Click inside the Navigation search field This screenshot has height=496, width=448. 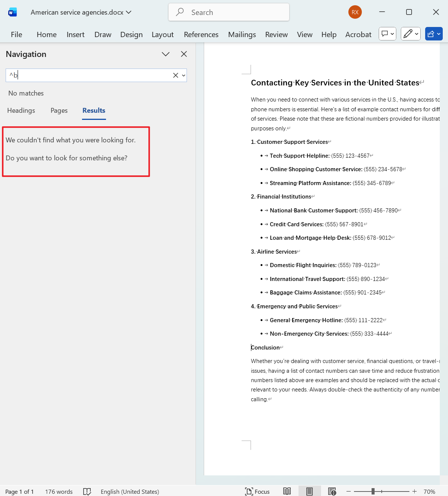pos(90,75)
